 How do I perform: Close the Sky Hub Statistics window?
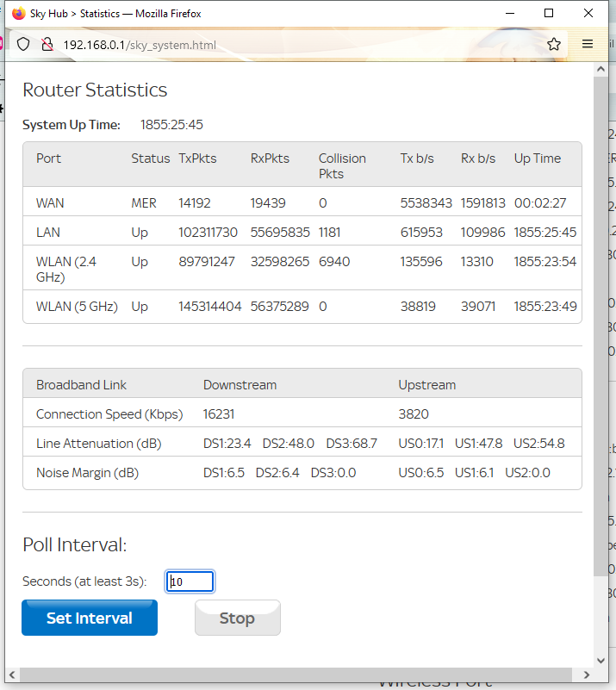click(588, 14)
